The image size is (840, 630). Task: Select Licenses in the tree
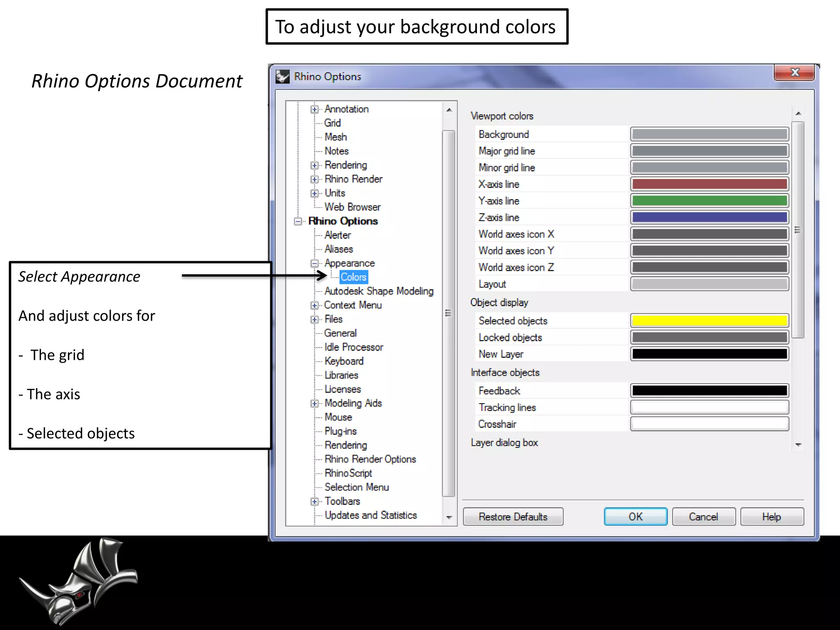coord(342,389)
